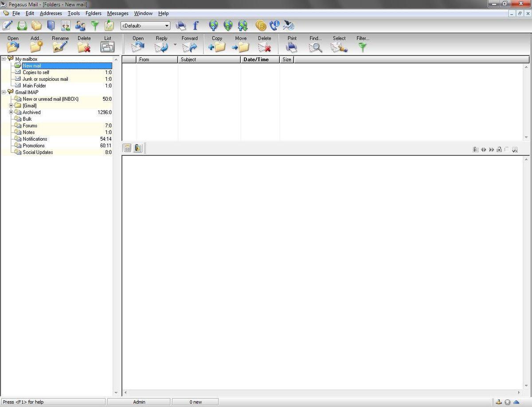Click the Copy message button
Image resolution: width=532 pixels, height=407 pixels.
(x=217, y=44)
